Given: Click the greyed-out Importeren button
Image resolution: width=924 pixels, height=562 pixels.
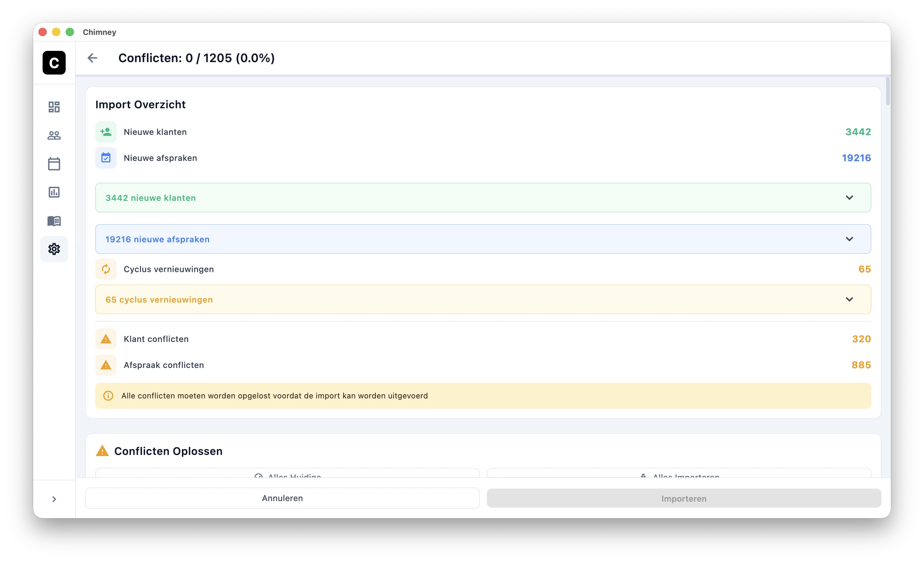Looking at the screenshot, I should click(x=684, y=499).
